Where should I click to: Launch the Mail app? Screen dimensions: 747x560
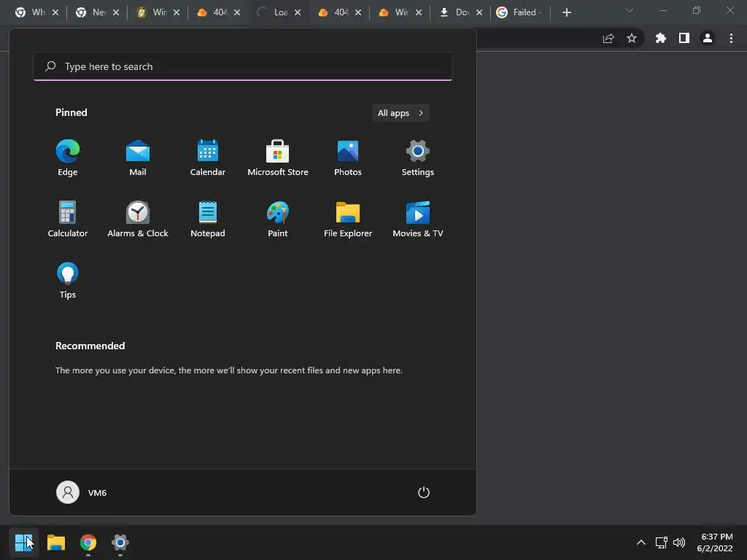tap(138, 157)
